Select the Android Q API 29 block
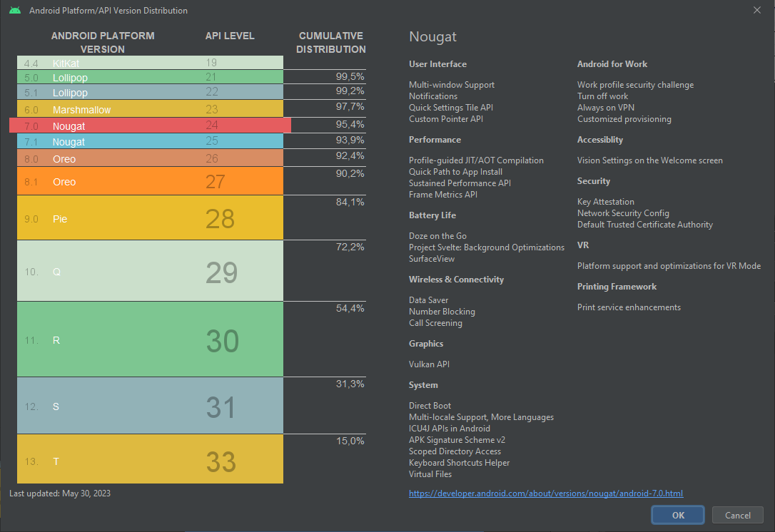The image size is (775, 532). [x=150, y=272]
